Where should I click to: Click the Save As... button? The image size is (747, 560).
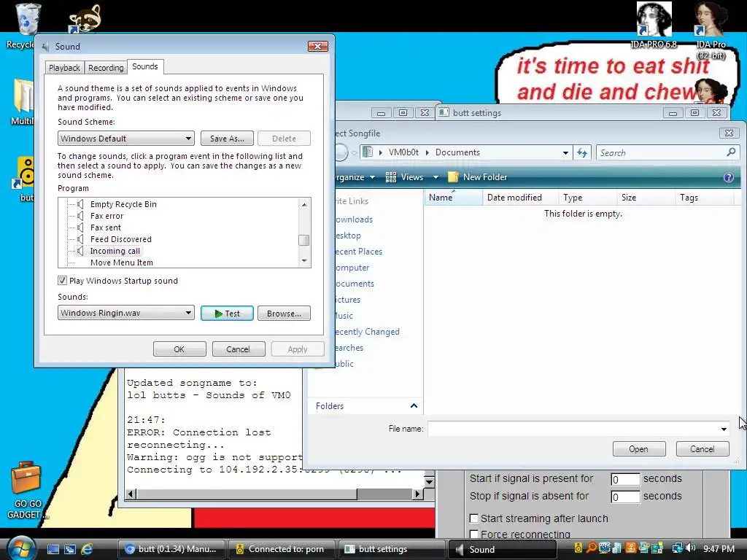pos(227,139)
